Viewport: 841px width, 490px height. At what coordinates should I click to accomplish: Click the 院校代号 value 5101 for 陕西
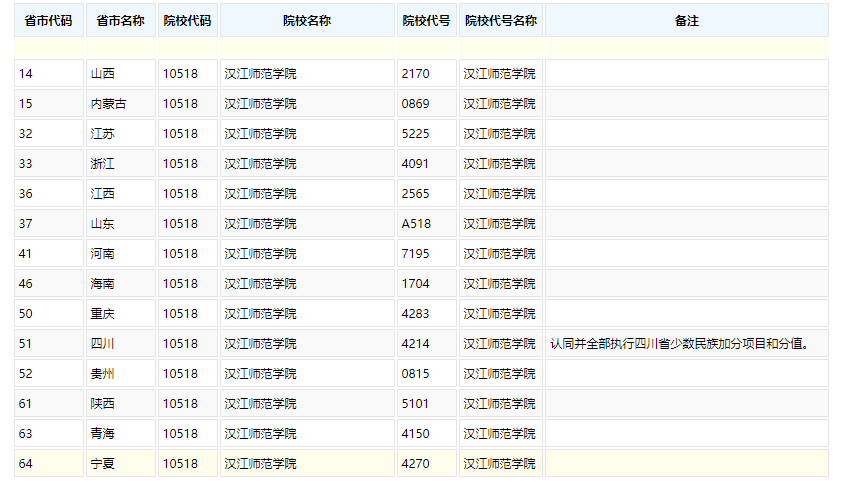(415, 404)
